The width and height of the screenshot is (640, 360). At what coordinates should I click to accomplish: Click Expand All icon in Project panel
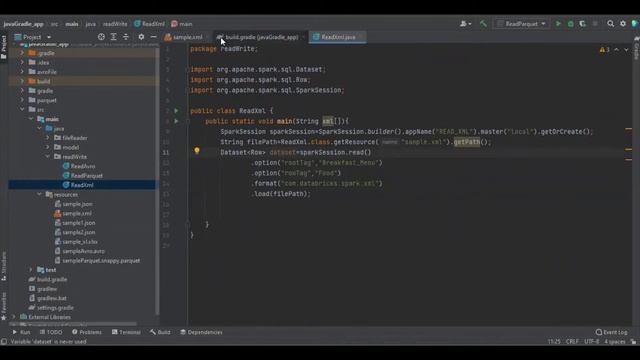[113, 37]
